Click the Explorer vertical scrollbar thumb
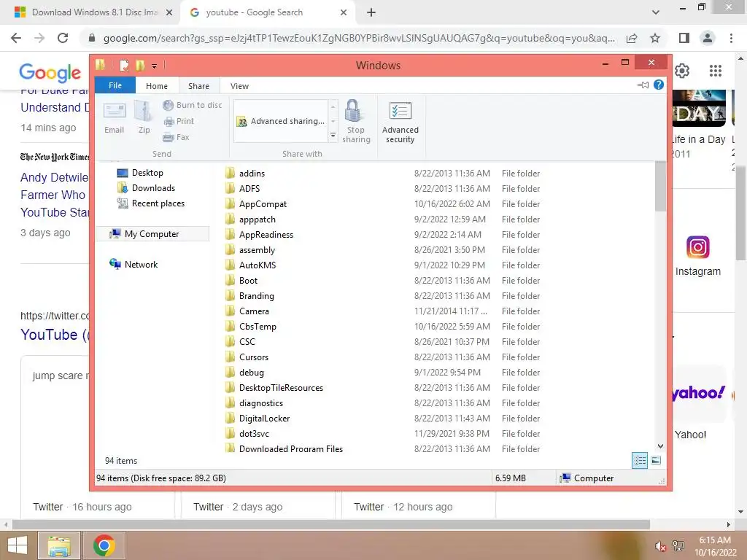Screen dimensions: 747x560 [x=660, y=187]
